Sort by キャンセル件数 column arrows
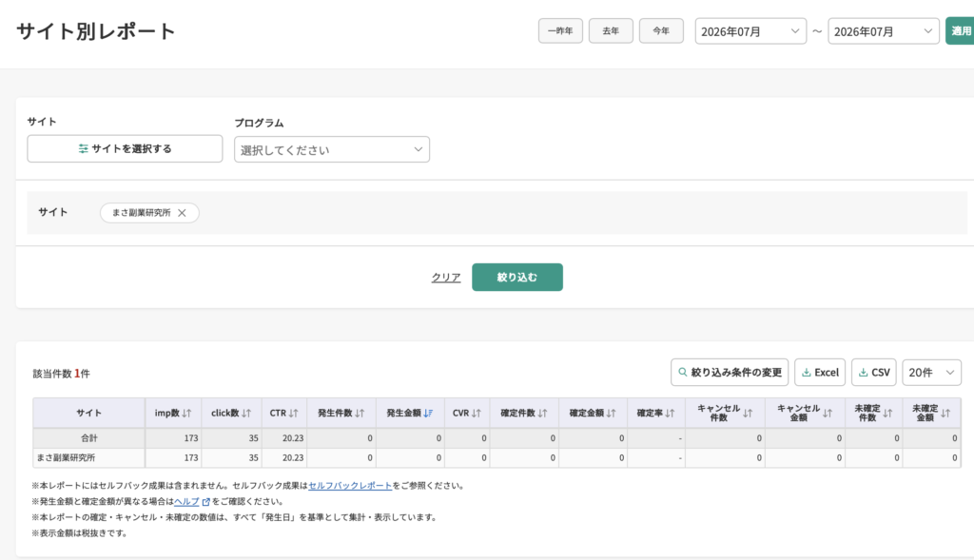The height and width of the screenshot is (560, 974). pos(748,413)
